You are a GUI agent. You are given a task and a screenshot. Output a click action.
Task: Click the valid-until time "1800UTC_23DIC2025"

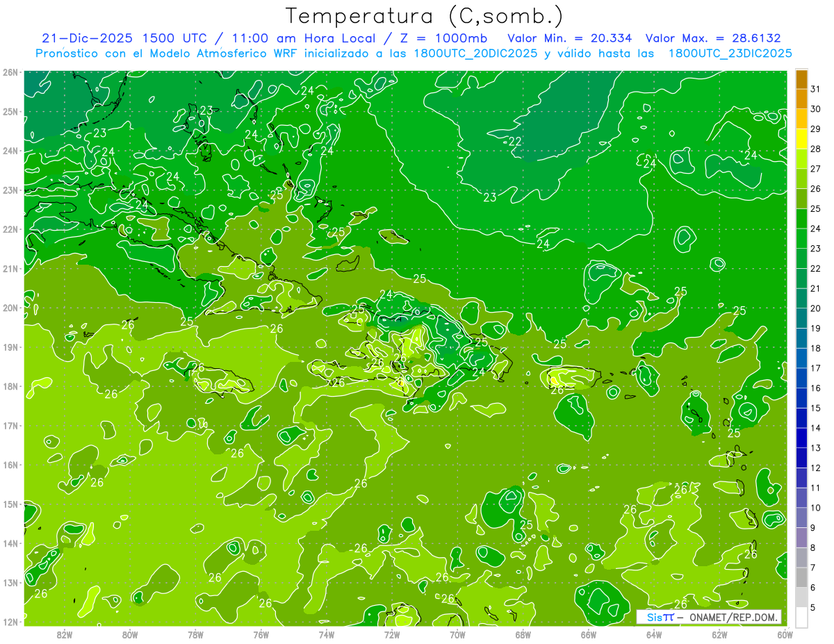coord(730,53)
